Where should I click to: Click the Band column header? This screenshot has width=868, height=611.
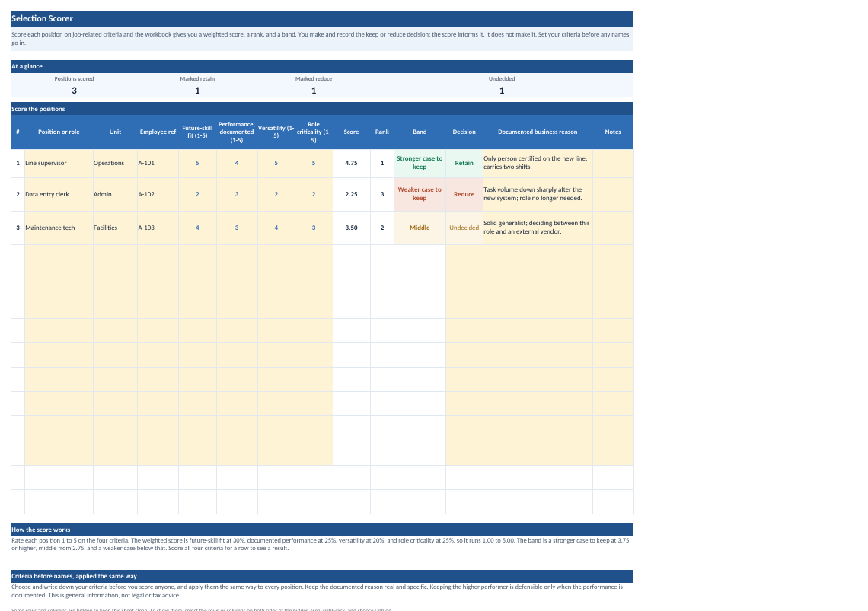pyautogui.click(x=420, y=132)
